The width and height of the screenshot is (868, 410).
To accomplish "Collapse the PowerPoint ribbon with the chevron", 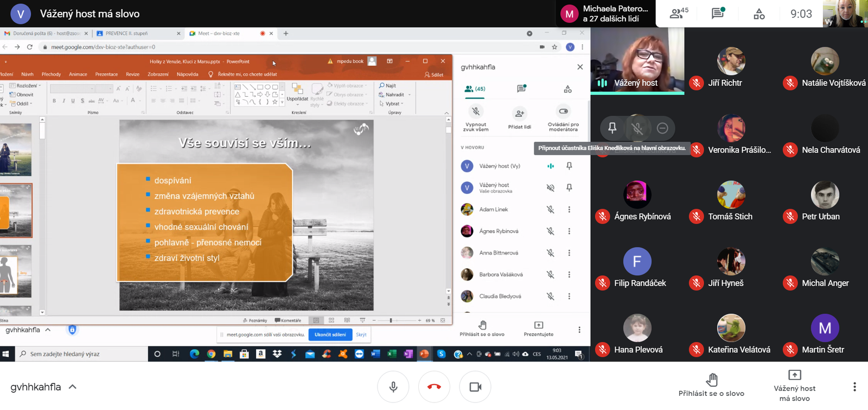I will pyautogui.click(x=446, y=112).
